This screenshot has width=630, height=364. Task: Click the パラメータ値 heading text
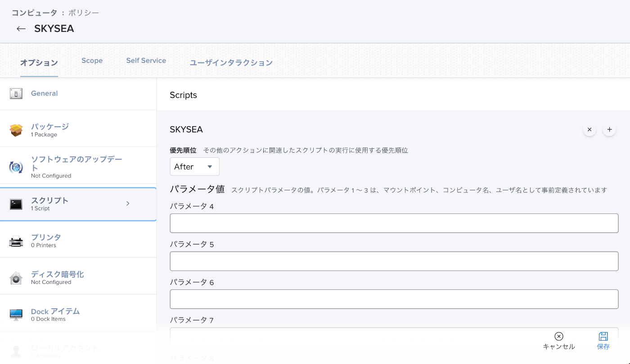point(197,189)
